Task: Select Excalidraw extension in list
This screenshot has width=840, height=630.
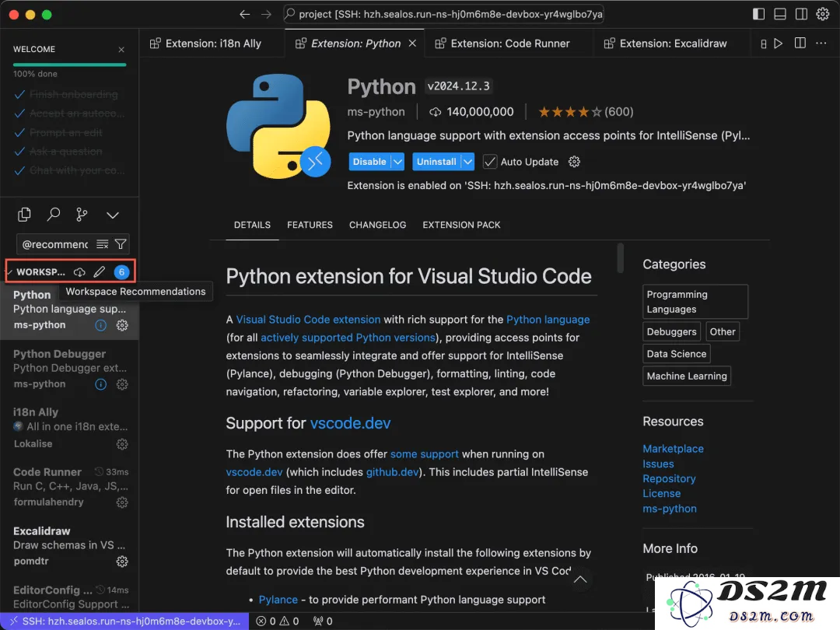Action: (70, 546)
